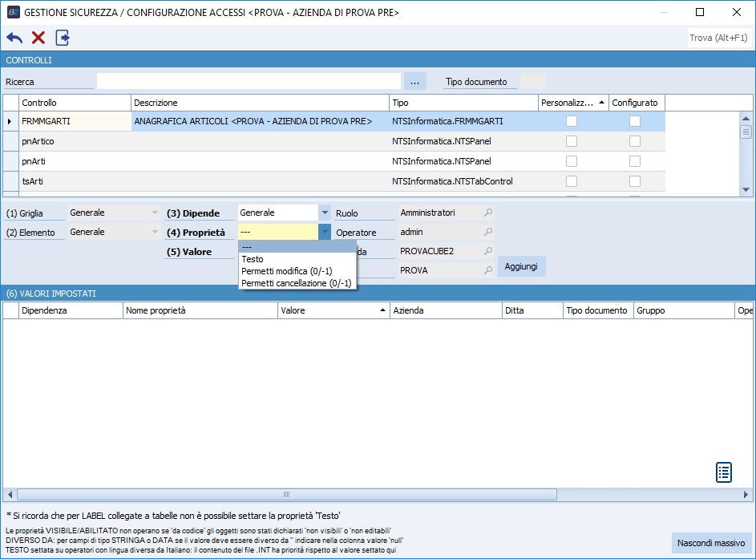The width and height of the screenshot is (756, 559).
Task: Collapse the Proprietà dropdown arrow
Action: click(x=324, y=233)
